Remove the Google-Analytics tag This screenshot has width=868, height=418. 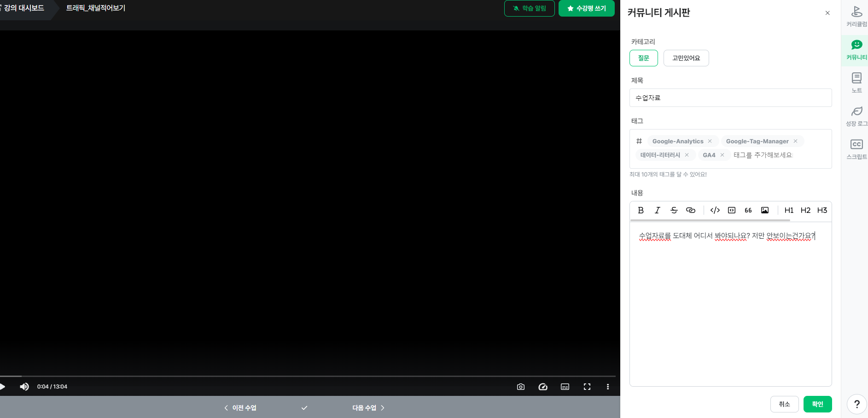coord(710,141)
